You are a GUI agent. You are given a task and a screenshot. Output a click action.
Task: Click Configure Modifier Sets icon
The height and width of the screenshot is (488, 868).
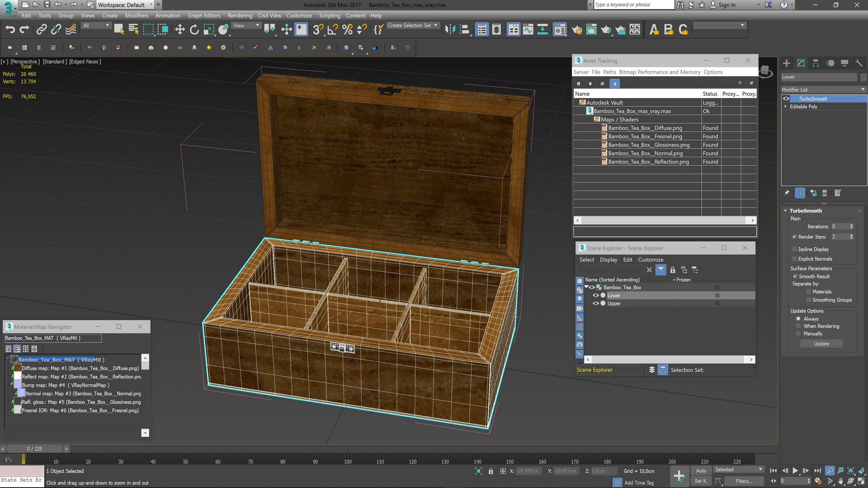pos(838,193)
